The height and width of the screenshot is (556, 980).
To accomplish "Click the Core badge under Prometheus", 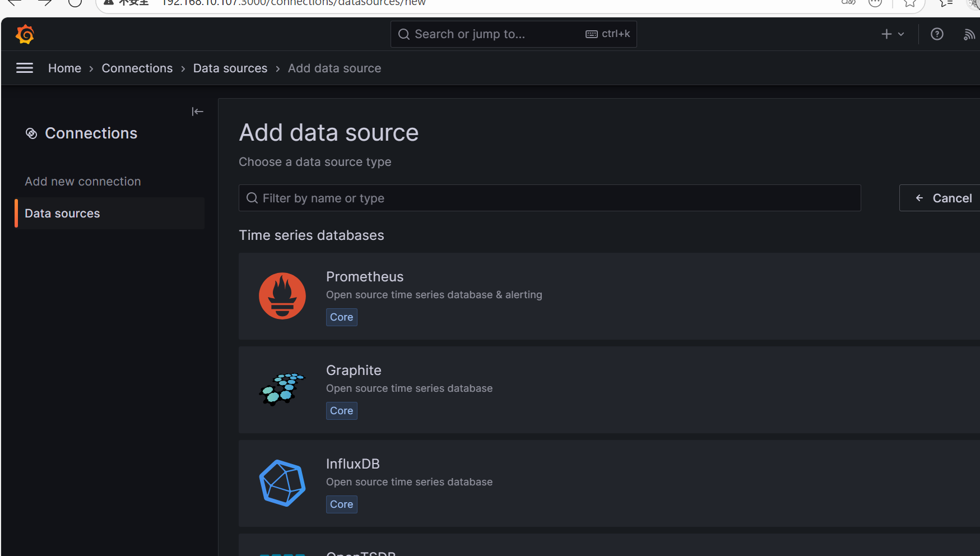I will coord(342,317).
